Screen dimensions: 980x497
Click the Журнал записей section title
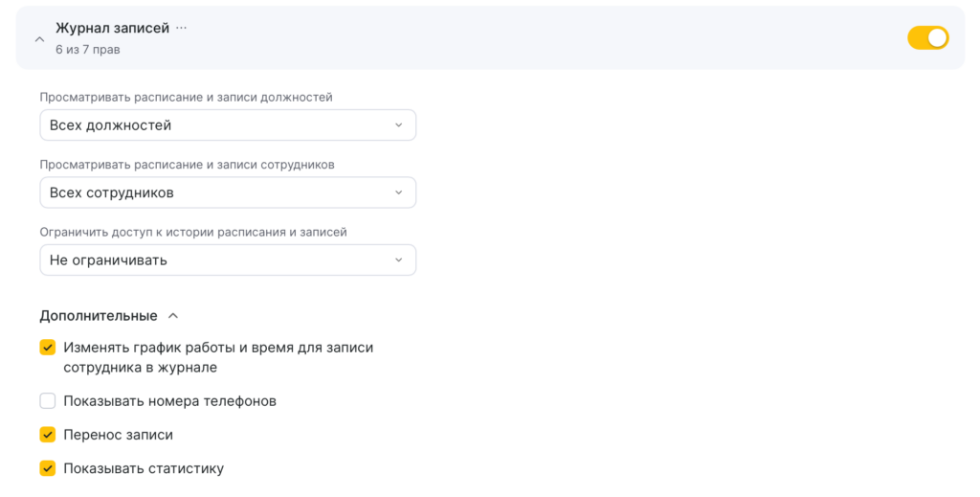pyautogui.click(x=112, y=28)
